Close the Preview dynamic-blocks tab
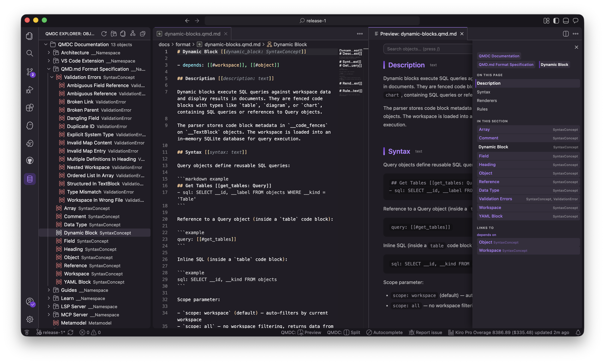The image size is (605, 364). pos(462,34)
